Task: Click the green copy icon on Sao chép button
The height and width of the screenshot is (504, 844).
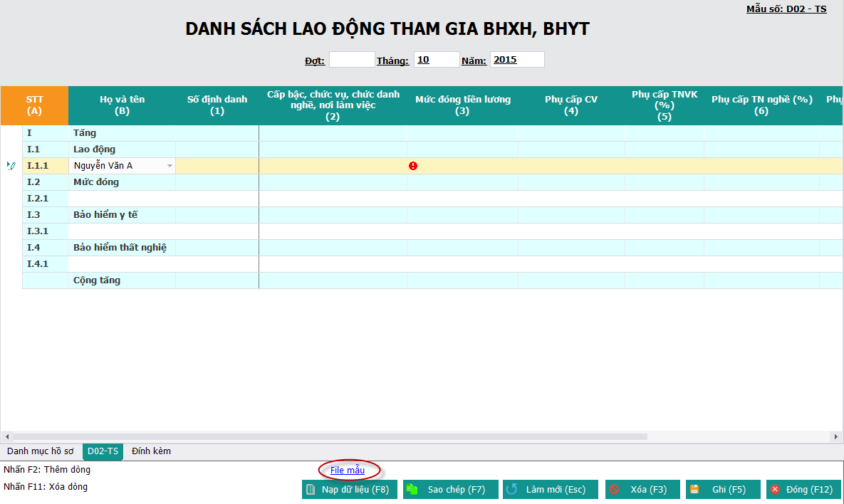Action: (x=412, y=490)
